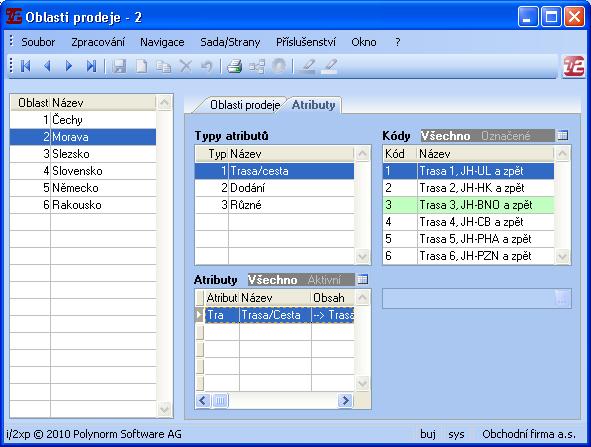Viewport: 591px width, 447px height.
Task: Open table view icon next to Kódy
Action: coord(563,135)
